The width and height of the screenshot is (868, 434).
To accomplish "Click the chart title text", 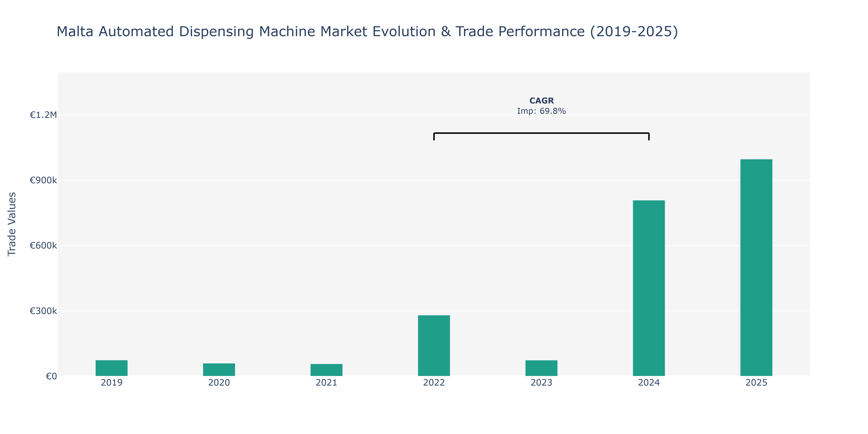I will [367, 32].
